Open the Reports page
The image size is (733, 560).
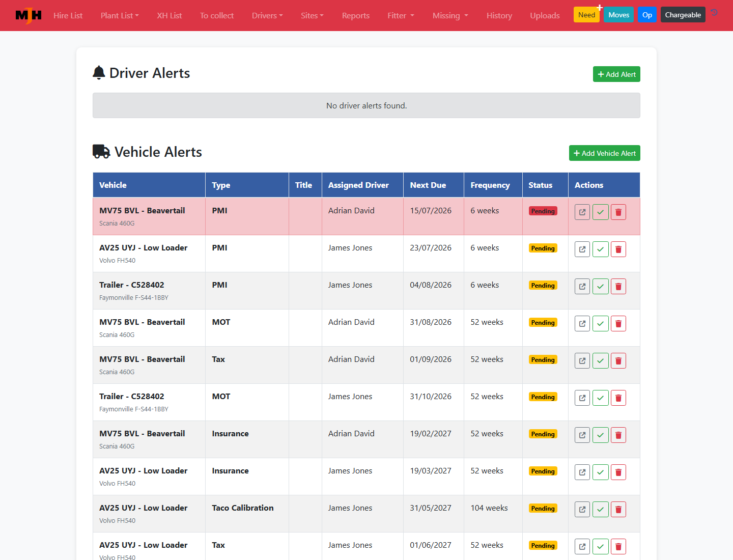point(356,16)
